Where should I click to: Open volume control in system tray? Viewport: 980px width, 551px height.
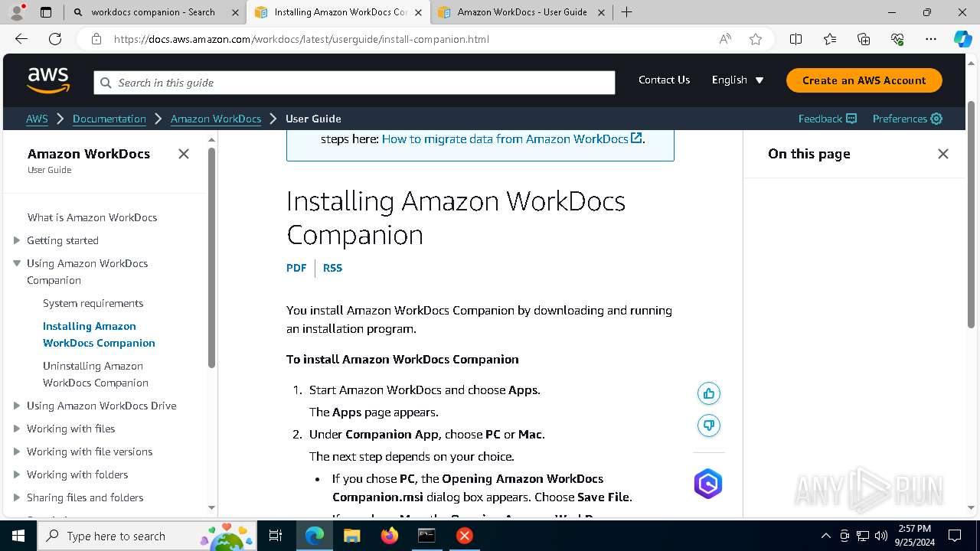(881, 536)
